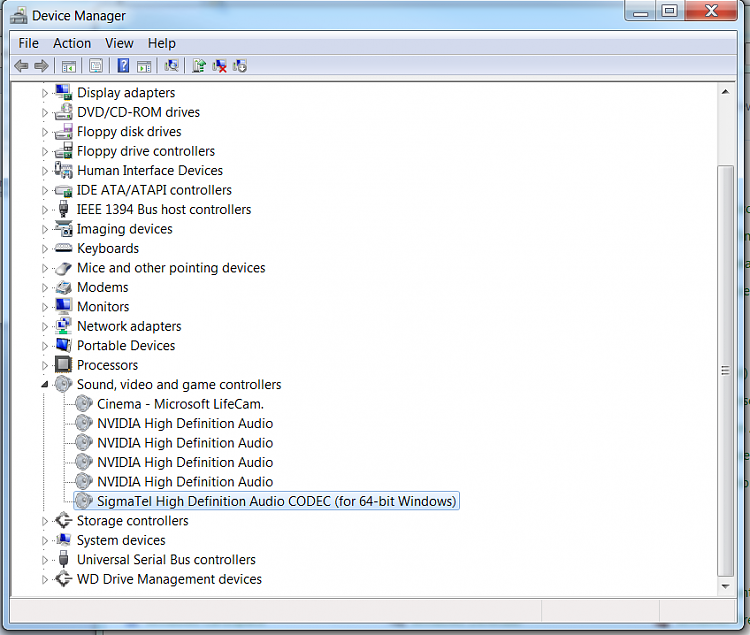750x635 pixels.
Task: Minimize the Device Manager window
Action: pyautogui.click(x=640, y=11)
